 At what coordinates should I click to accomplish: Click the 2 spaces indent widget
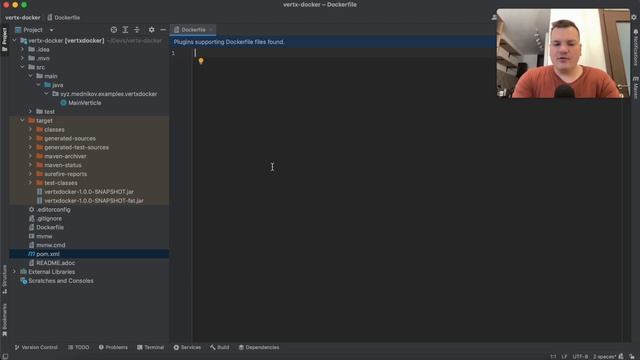[x=604, y=356]
